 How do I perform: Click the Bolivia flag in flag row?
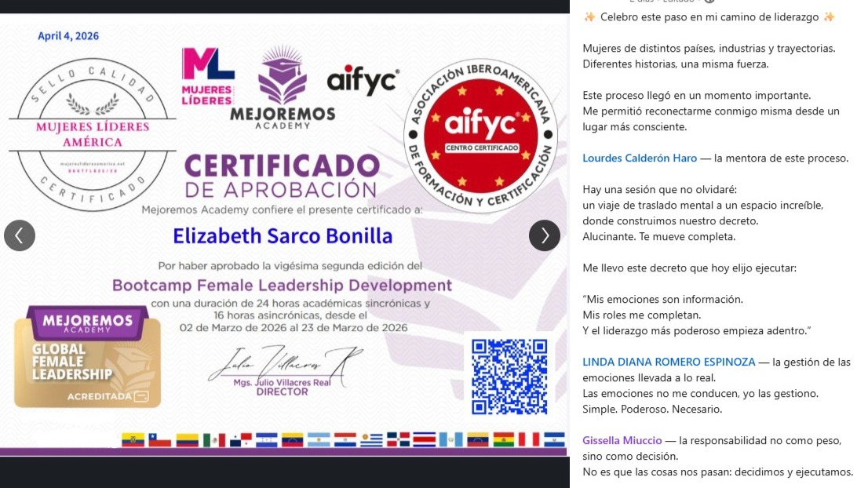[504, 440]
